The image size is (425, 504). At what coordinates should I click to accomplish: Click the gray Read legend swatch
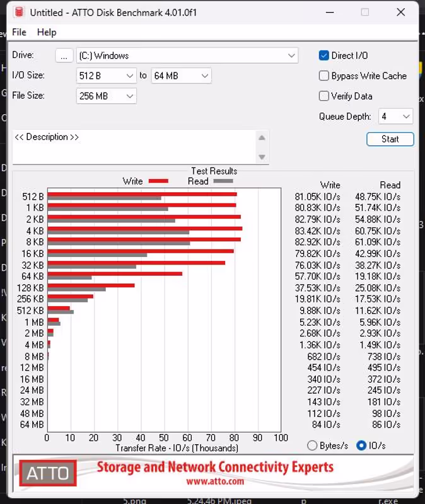click(x=223, y=181)
